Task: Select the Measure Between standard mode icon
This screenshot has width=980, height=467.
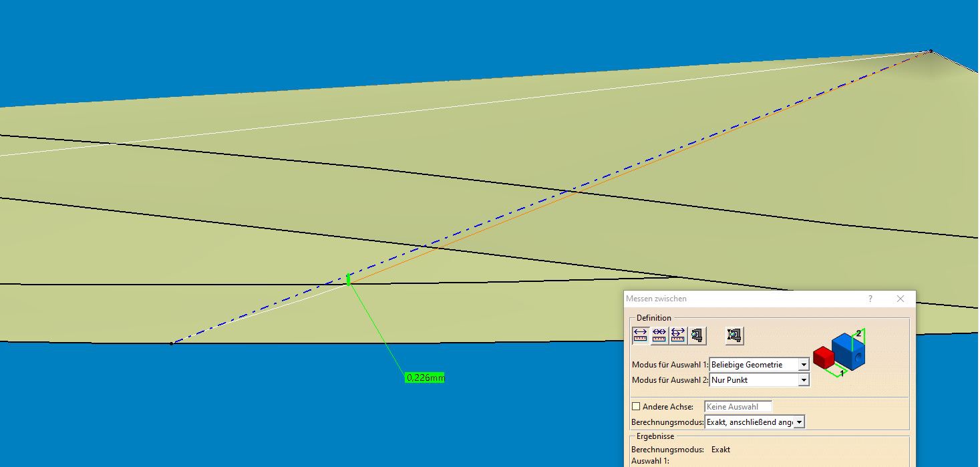Action: [641, 335]
